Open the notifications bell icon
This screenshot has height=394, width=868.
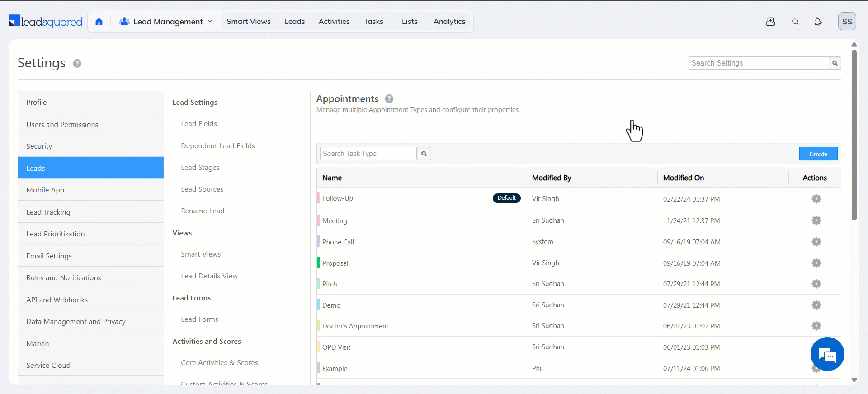(x=818, y=22)
